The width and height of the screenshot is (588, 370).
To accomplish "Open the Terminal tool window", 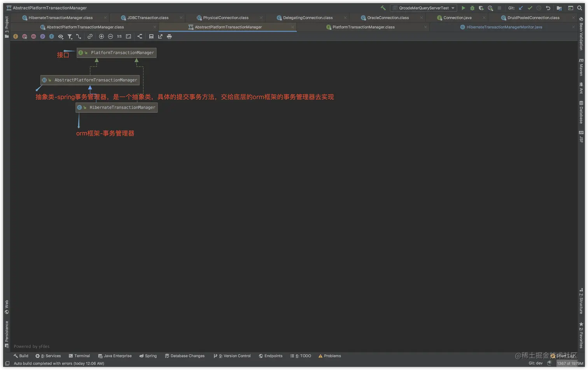I will pos(79,356).
